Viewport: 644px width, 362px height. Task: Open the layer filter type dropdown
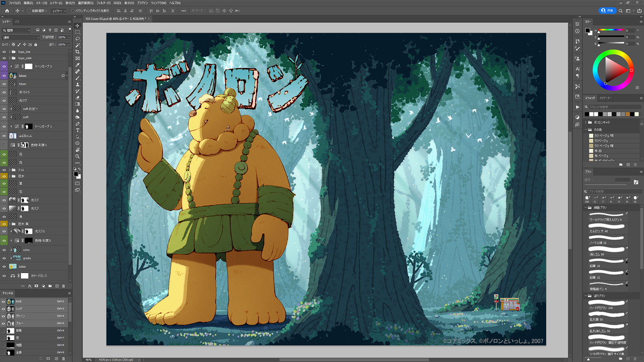pos(17,30)
